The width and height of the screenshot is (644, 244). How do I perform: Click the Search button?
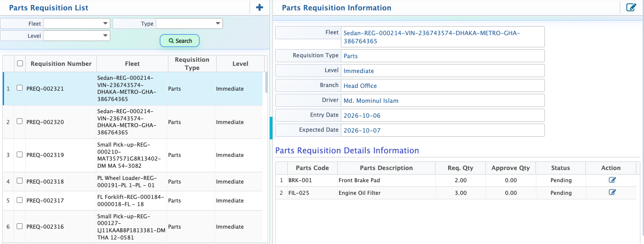[x=180, y=41]
